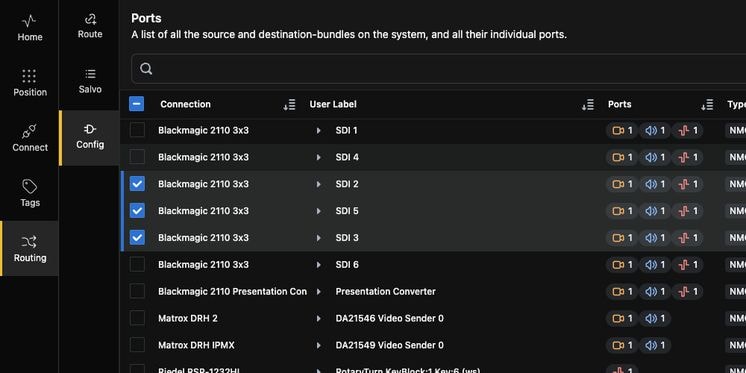This screenshot has height=373, width=746.
Task: Click the data port badge for SDI 3
Action: pos(687,238)
